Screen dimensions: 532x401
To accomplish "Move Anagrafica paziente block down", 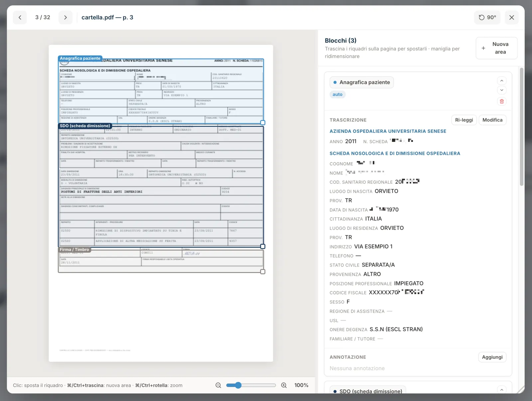I will tap(502, 90).
